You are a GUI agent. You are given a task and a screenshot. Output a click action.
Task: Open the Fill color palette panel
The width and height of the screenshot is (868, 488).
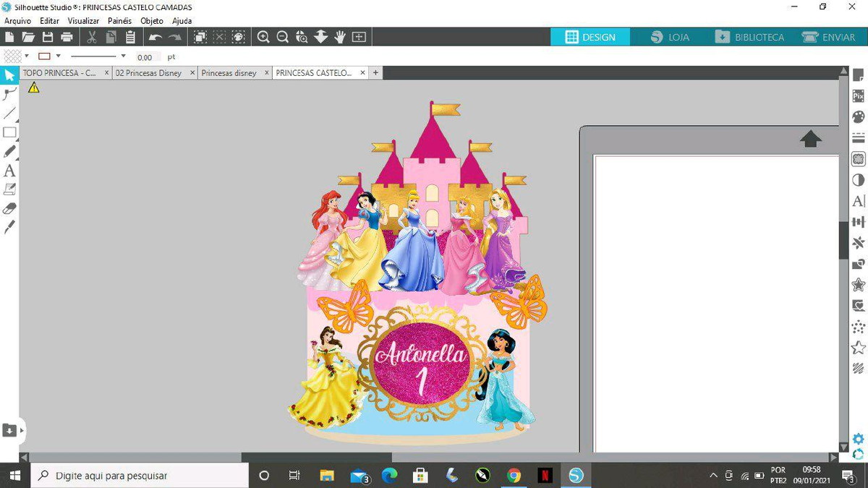click(859, 117)
